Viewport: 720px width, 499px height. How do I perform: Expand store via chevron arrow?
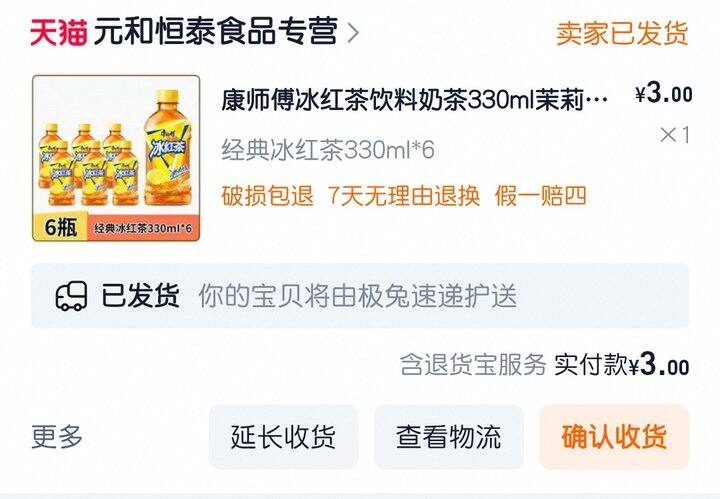(353, 33)
